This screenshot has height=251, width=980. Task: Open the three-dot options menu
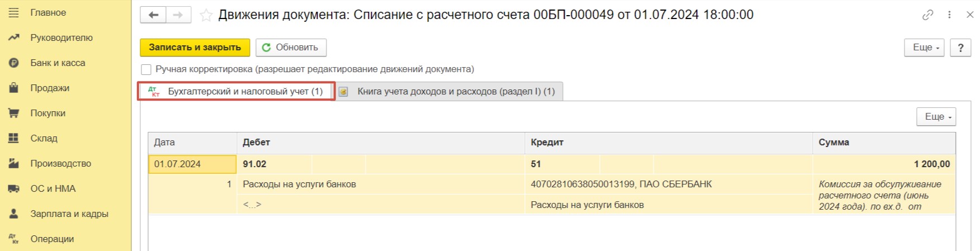click(949, 15)
